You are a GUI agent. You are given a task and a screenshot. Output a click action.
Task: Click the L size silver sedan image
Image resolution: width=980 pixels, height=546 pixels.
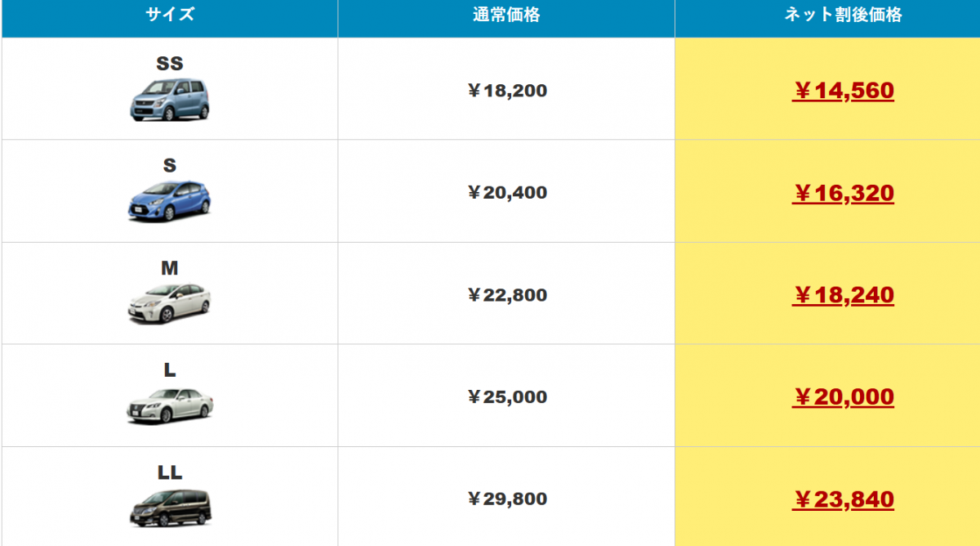169,405
